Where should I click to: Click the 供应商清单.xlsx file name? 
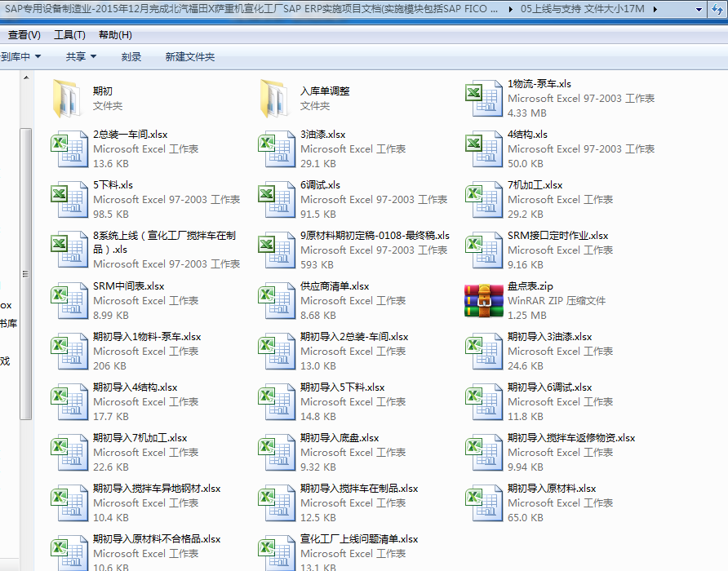335,286
